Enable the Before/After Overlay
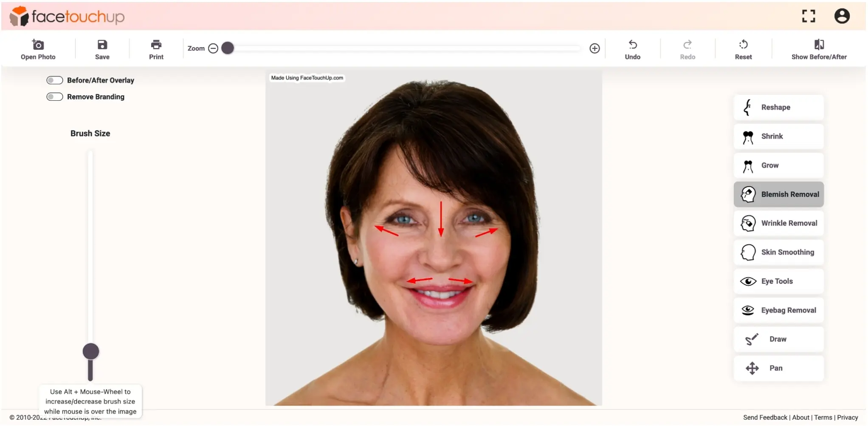Screen dimensions: 868x426 (x=54, y=80)
